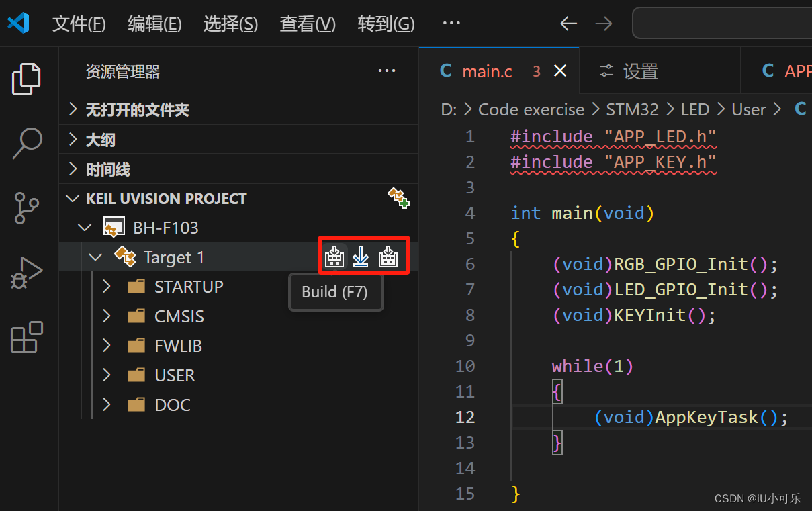This screenshot has height=511, width=812.
Task: Collapse the BH-F103 project node
Action: pos(85,228)
